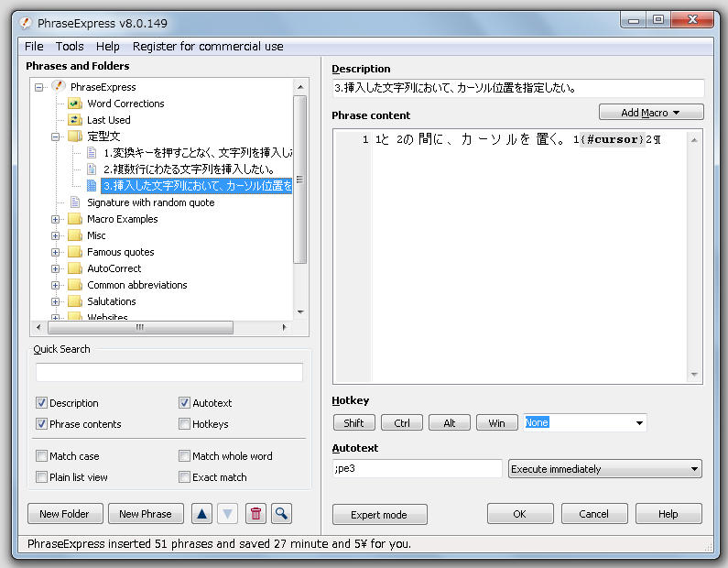Expand the Misc folder

[x=55, y=236]
